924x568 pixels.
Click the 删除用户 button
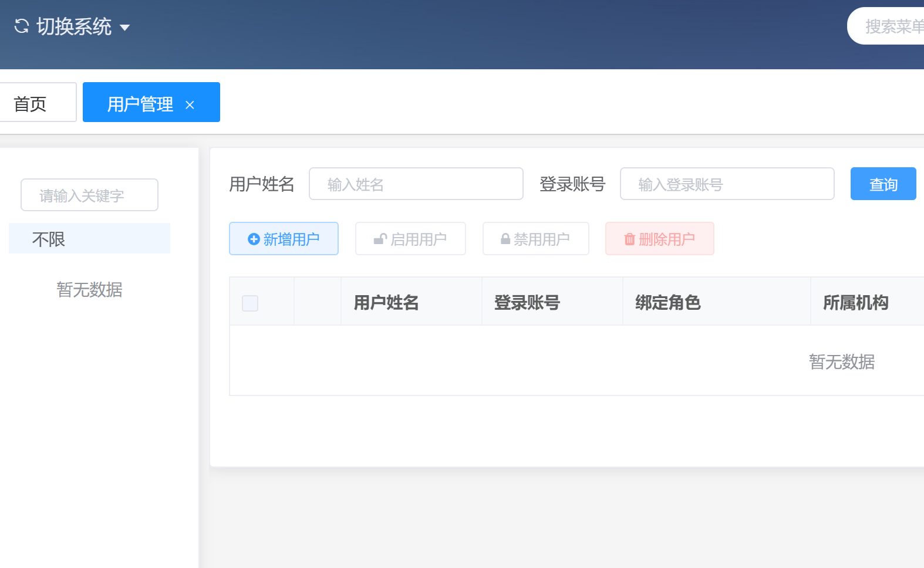coord(660,238)
